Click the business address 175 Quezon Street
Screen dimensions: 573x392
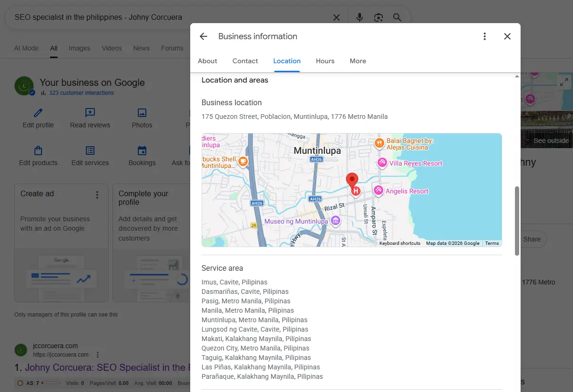[295, 117]
